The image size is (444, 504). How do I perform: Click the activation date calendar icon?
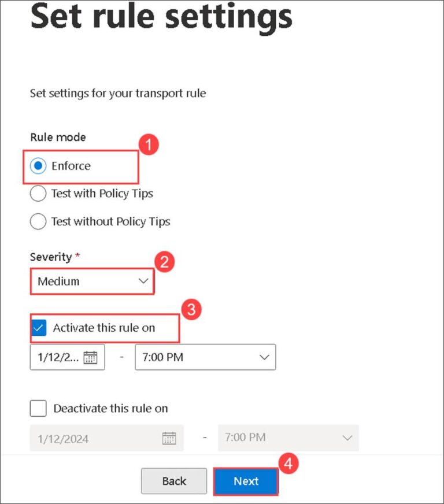[x=90, y=357]
